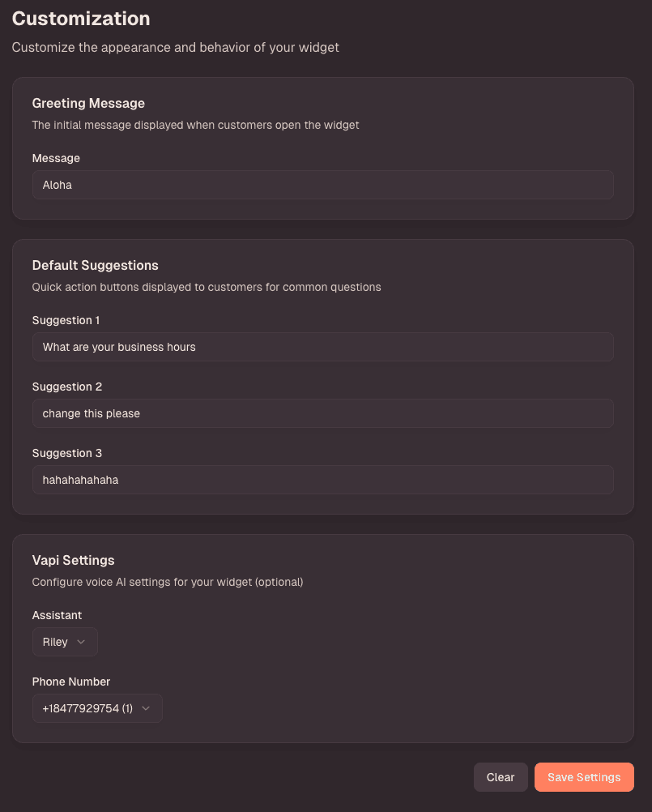Click the Greeting Message section heading
Screen dimensions: 652x812
click(88, 103)
